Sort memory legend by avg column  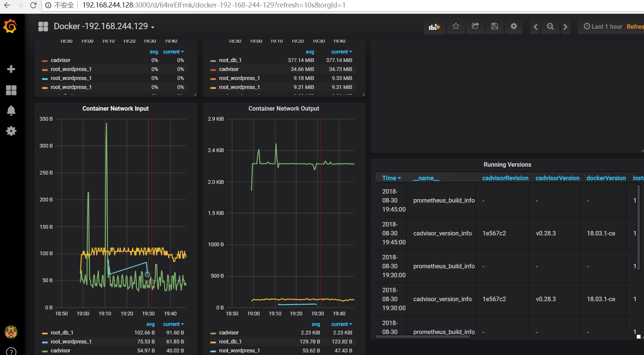pyautogui.click(x=310, y=52)
